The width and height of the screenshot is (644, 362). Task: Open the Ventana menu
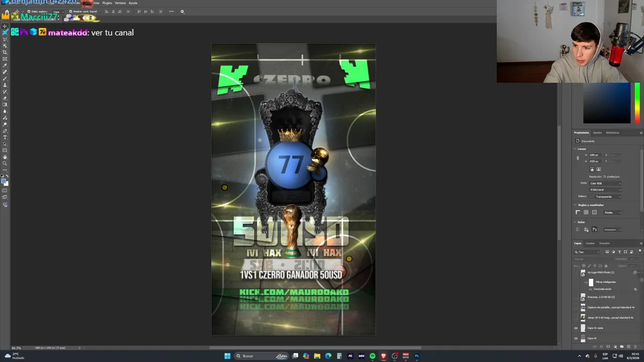[120, 3]
